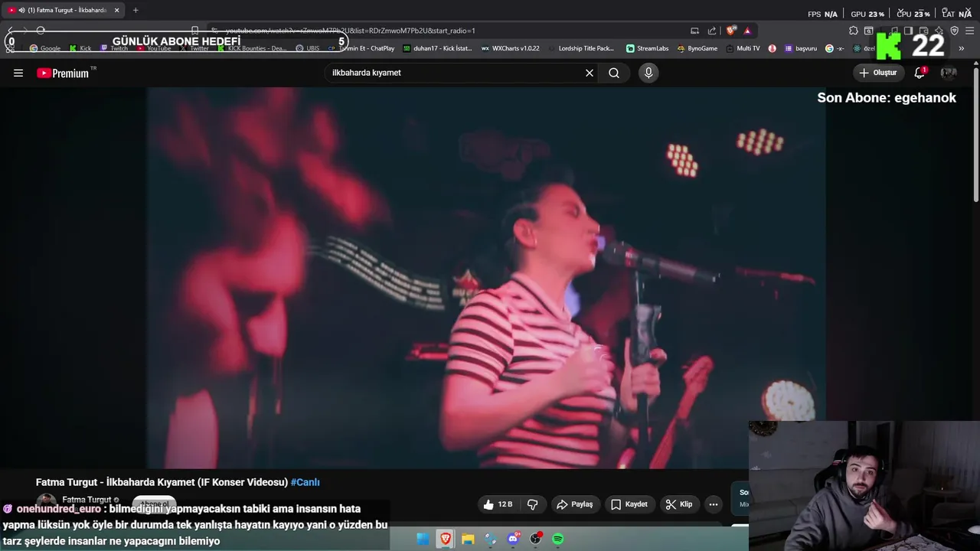Image resolution: width=980 pixels, height=551 pixels.
Task: Open File Explorer from the taskbar
Action: pos(468,539)
